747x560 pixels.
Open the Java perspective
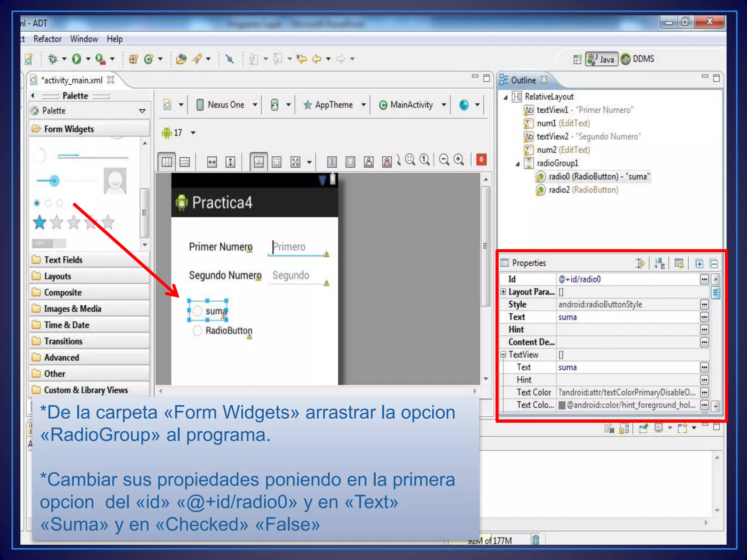602,59
